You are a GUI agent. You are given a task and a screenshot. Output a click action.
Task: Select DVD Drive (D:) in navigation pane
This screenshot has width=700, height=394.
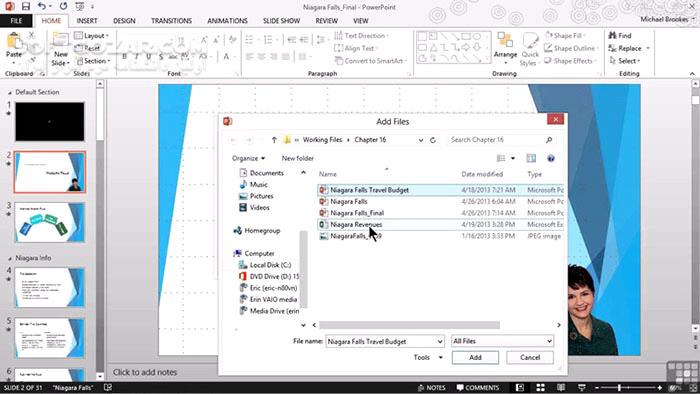269,276
